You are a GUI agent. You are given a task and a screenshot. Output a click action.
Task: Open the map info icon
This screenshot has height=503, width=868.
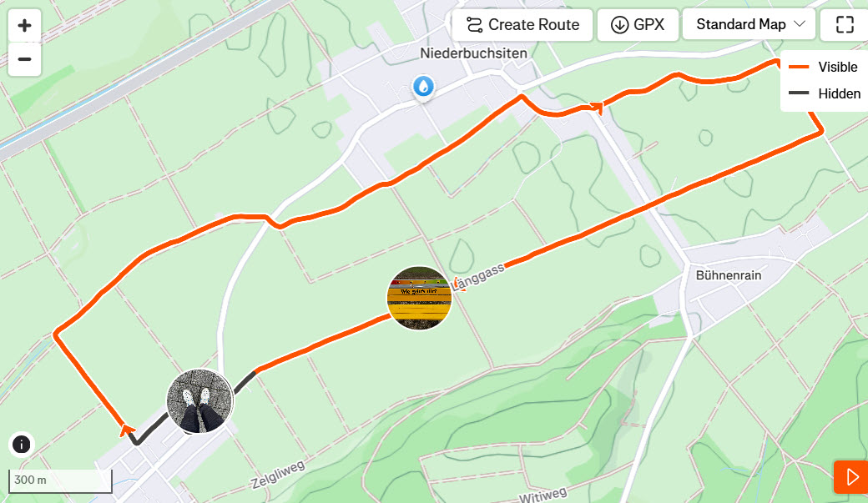[21, 445]
